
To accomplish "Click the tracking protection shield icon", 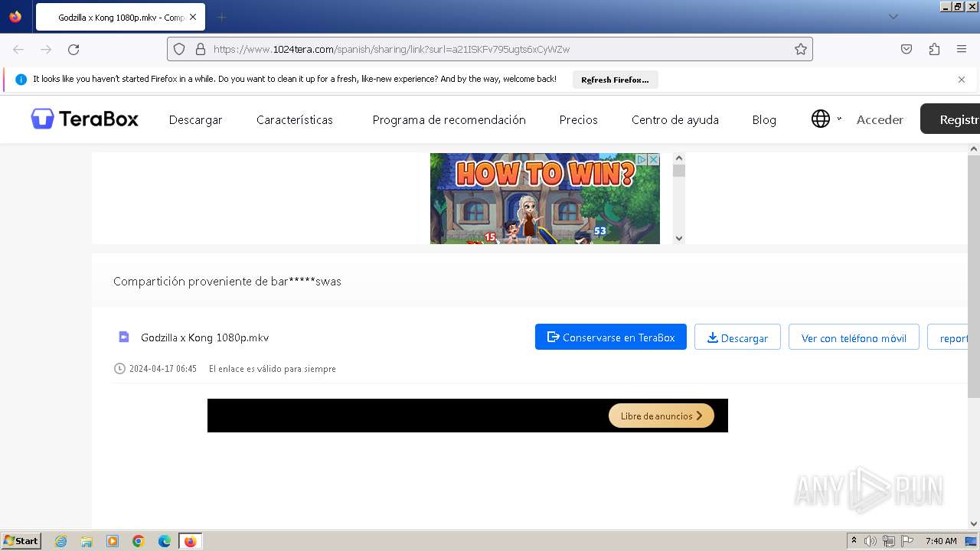I will click(x=179, y=49).
